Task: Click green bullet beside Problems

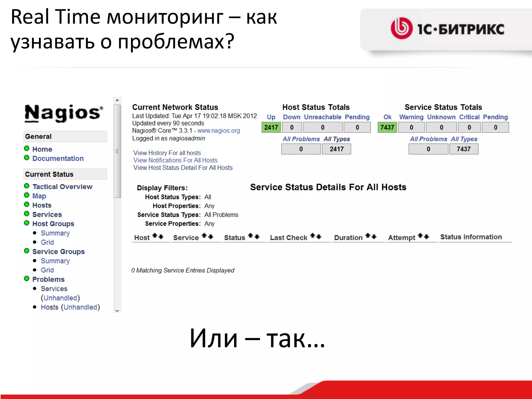Action: 26,278
